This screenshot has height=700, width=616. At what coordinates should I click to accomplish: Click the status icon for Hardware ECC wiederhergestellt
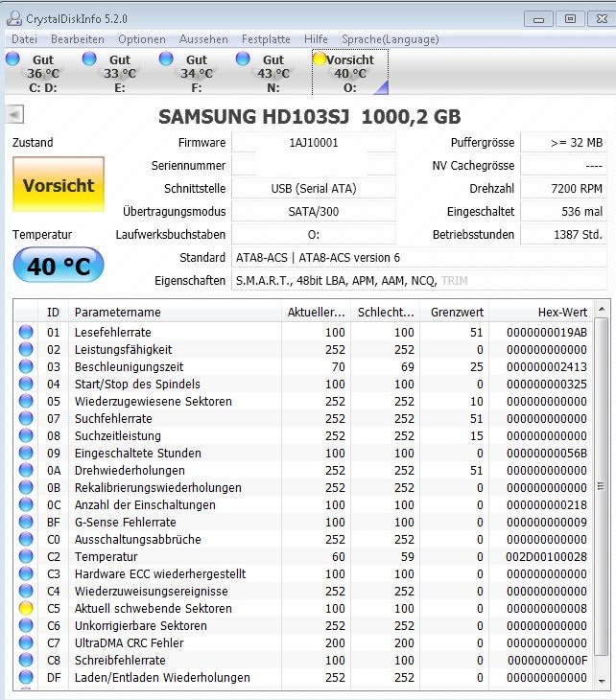[x=26, y=573]
